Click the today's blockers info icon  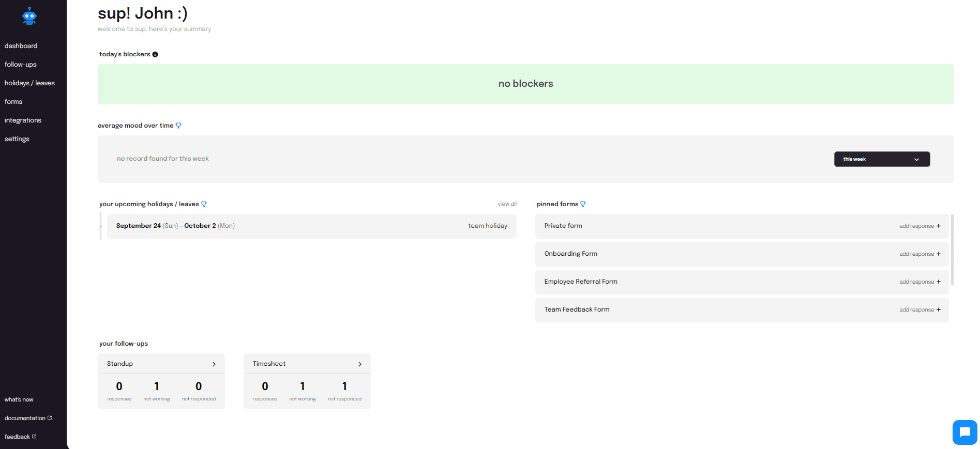click(155, 54)
